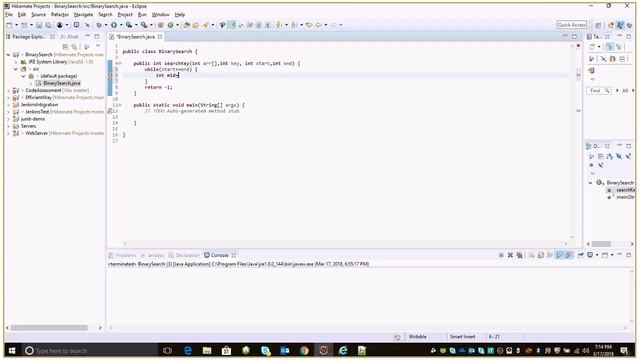Click the Remove Launch X icon in Console
The height and width of the screenshot is (360, 640).
coord(510,255)
